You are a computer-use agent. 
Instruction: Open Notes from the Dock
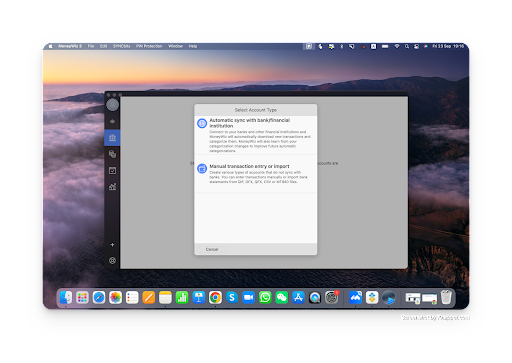[x=165, y=297]
